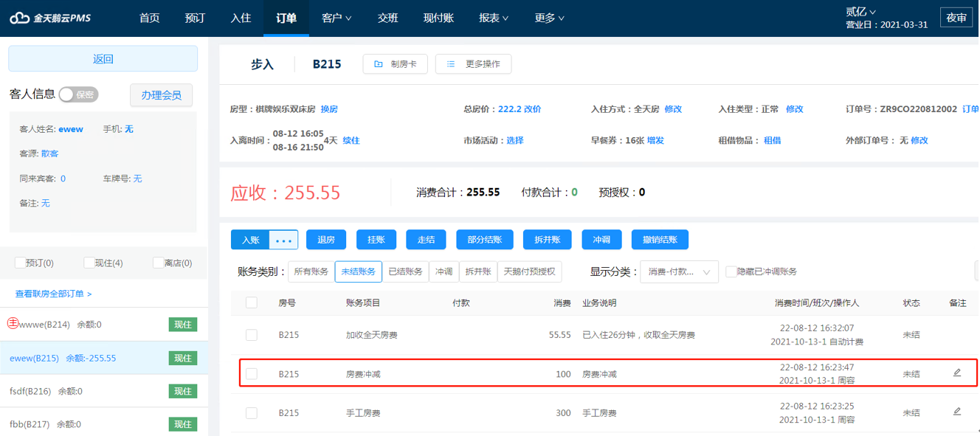980x436 pixels.
Task: Expand the 报表 menu dropdown
Action: pyautogui.click(x=494, y=18)
